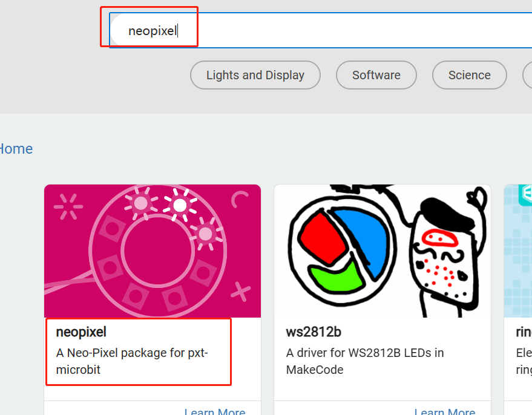Select the Science category tag

(x=469, y=75)
